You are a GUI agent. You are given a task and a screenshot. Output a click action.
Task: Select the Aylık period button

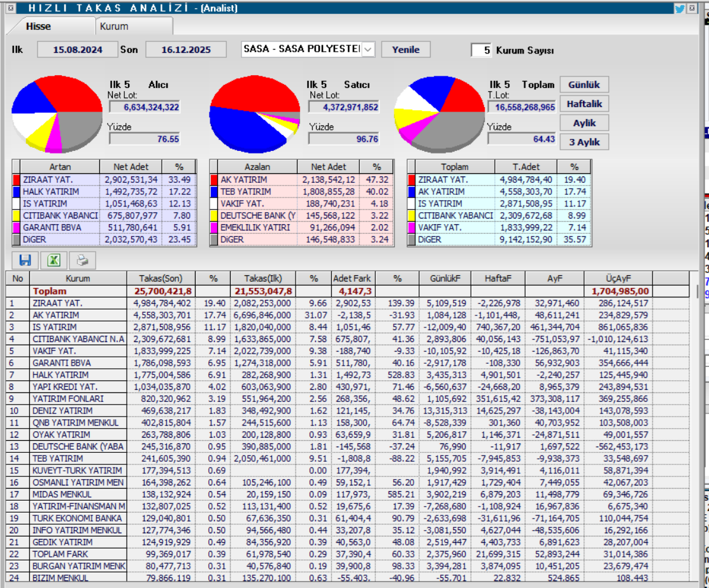tap(584, 123)
